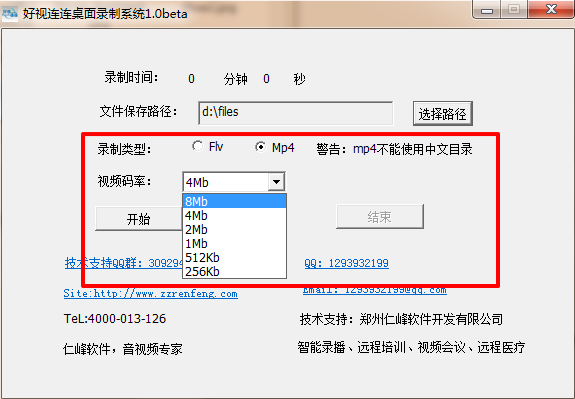
Task: Choose 4Mb from the bitrate list
Action: pyautogui.click(x=234, y=216)
